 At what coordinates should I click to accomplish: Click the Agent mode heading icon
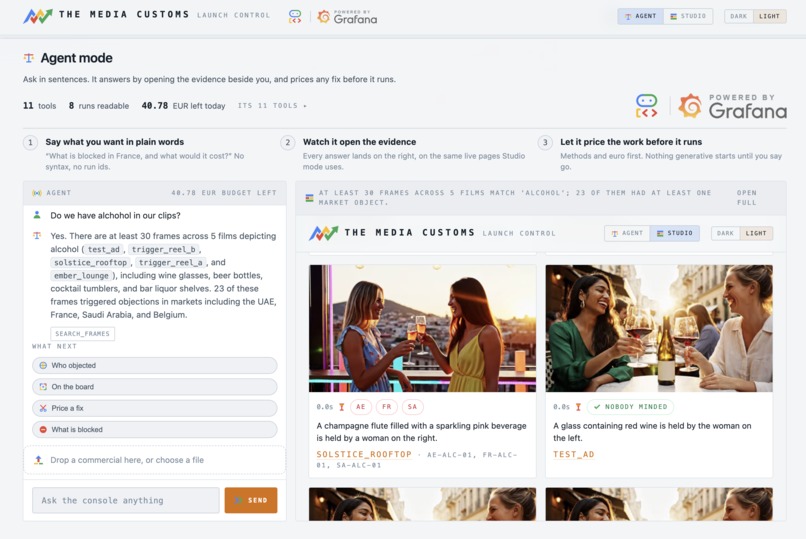point(29,58)
